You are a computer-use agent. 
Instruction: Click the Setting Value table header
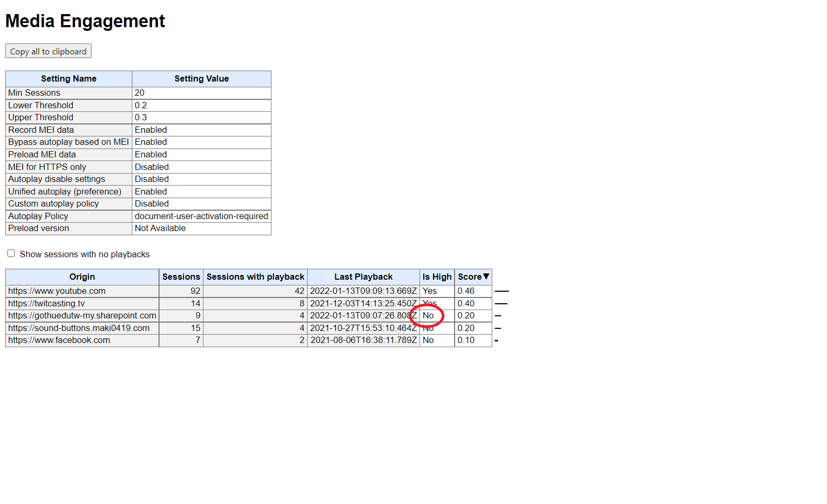201,79
